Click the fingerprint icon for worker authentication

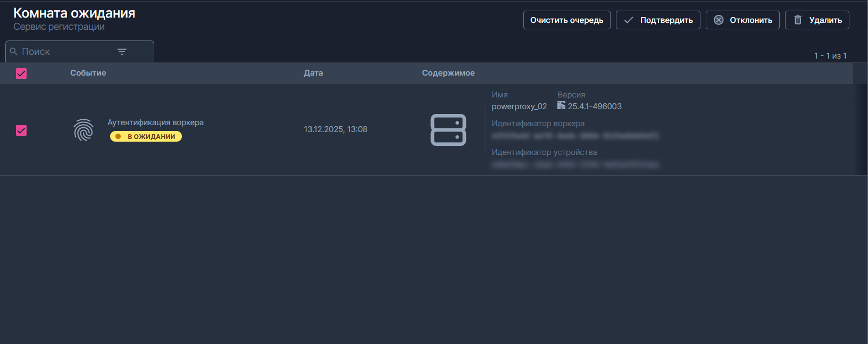click(84, 130)
